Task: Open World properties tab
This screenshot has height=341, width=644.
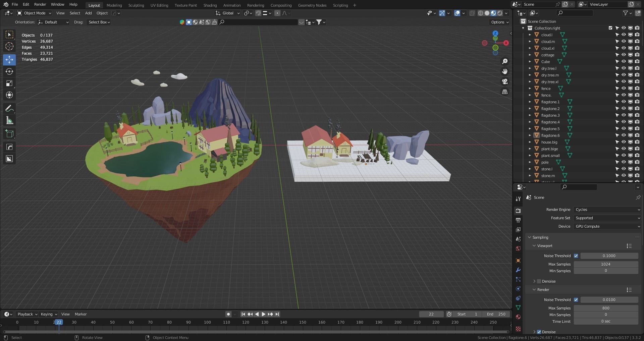Action: (x=518, y=248)
